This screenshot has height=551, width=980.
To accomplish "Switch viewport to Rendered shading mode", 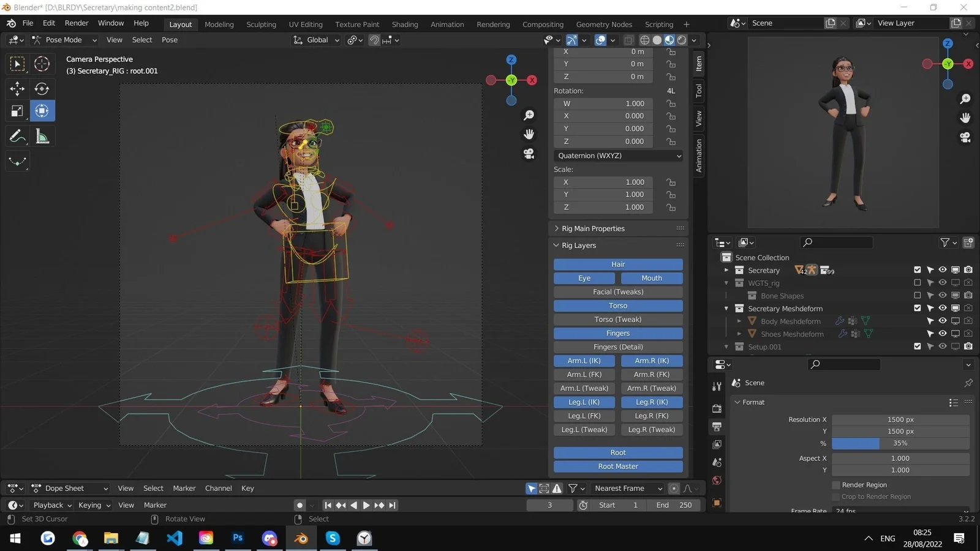I will pos(680,40).
